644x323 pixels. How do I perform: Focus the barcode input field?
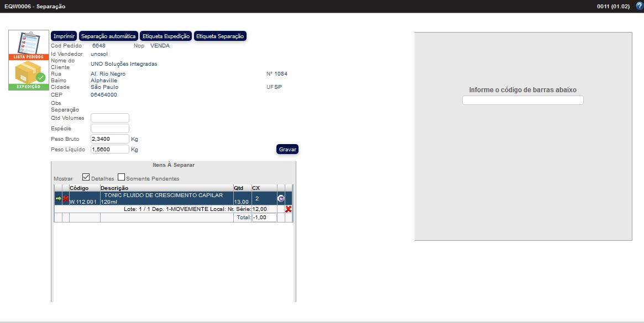pos(522,100)
